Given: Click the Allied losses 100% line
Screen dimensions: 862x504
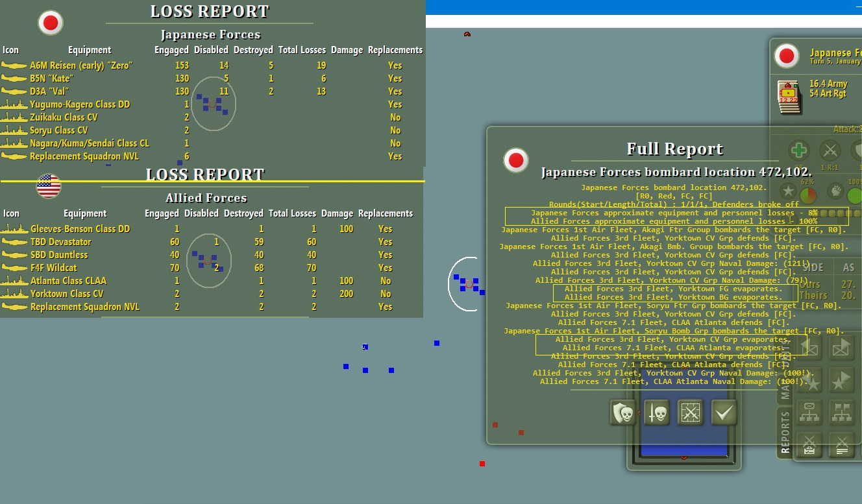Looking at the screenshot, I should [x=674, y=221].
